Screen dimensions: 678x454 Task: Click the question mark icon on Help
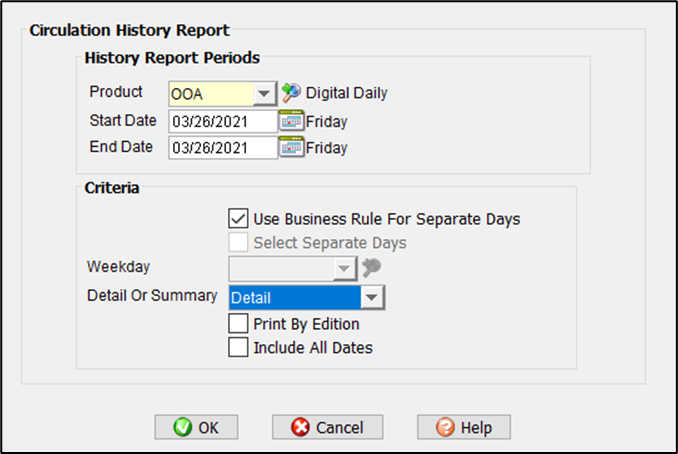pyautogui.click(x=446, y=427)
